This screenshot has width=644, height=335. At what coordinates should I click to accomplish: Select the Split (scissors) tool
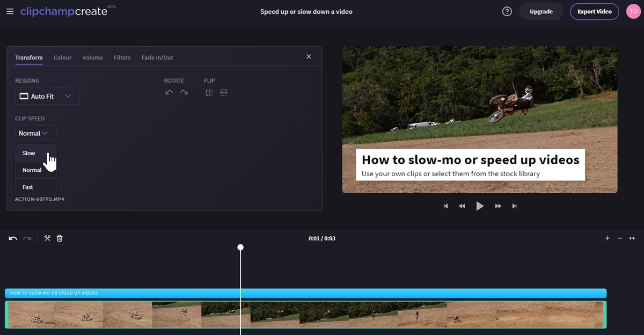click(47, 238)
